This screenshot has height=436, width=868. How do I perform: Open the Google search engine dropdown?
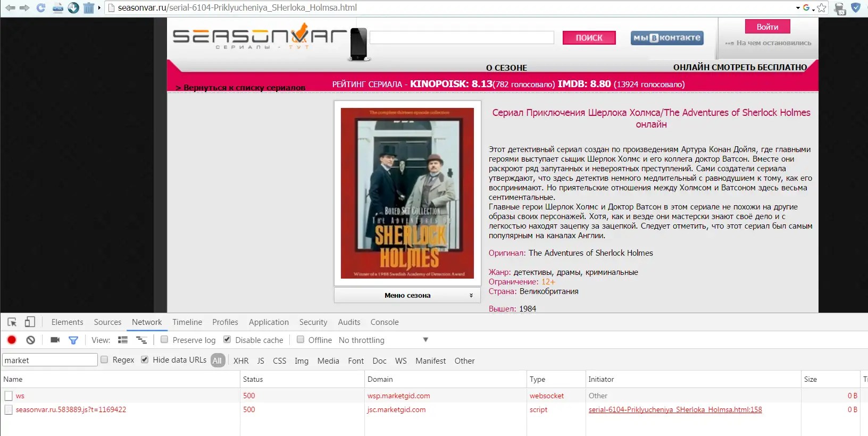pos(808,8)
